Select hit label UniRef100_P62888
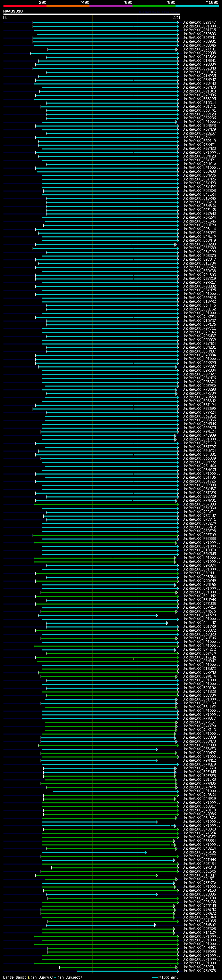The image size is (222, 980). (199, 539)
